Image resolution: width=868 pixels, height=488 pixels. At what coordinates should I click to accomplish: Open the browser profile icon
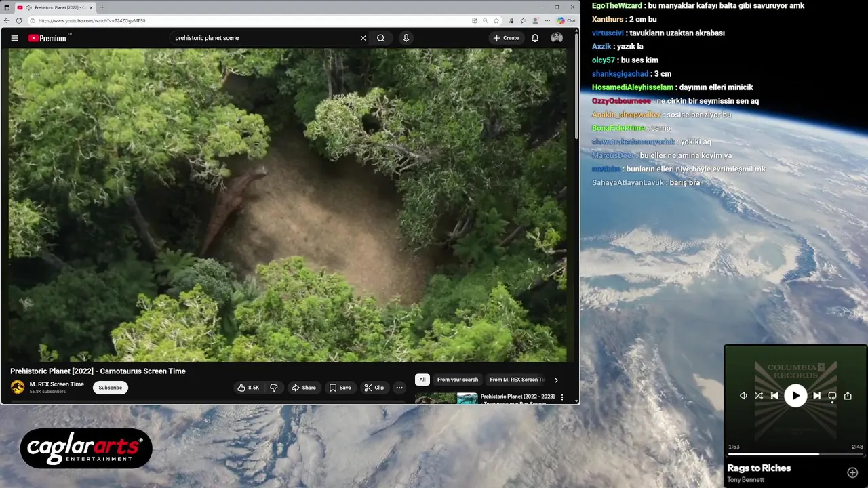(536, 20)
